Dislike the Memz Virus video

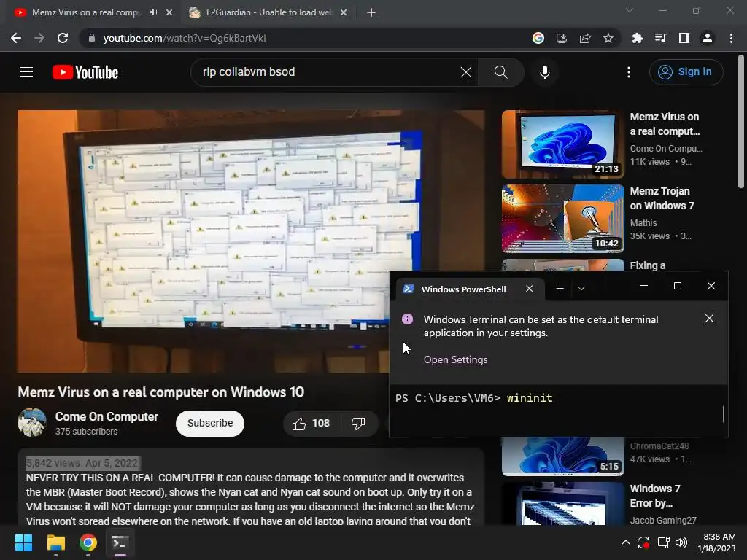click(x=358, y=424)
